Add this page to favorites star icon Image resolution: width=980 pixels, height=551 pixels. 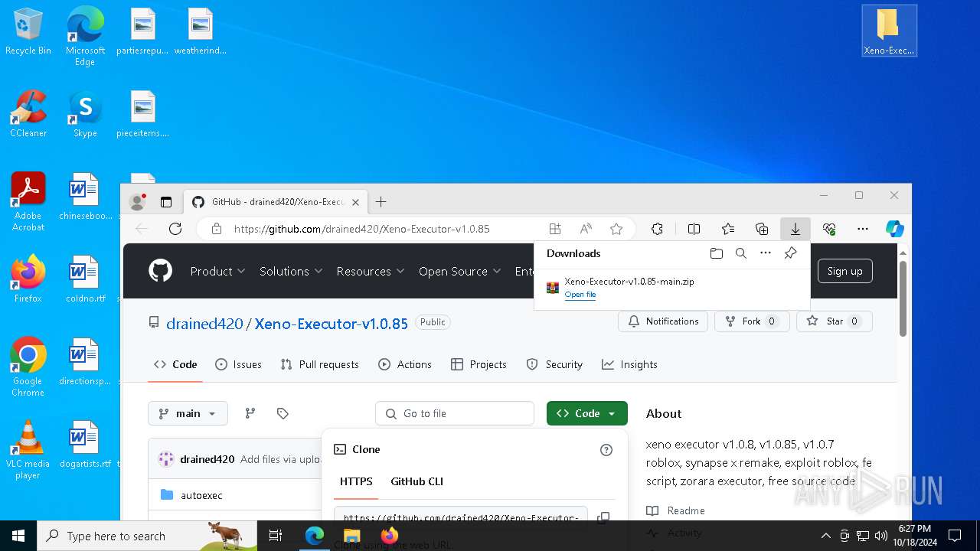click(616, 229)
